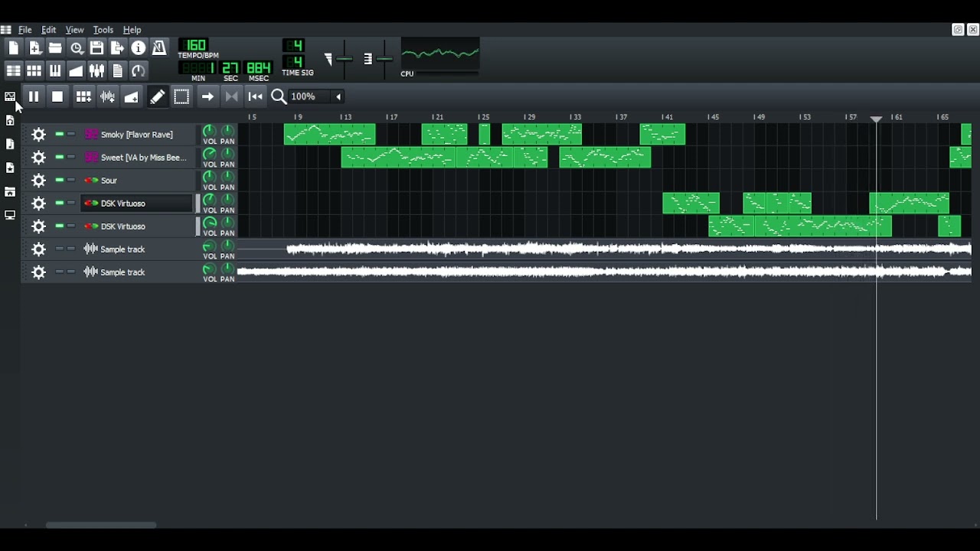Viewport: 980px width, 551px height.
Task: Show the FX Mixer
Action: pyautogui.click(x=96, y=70)
